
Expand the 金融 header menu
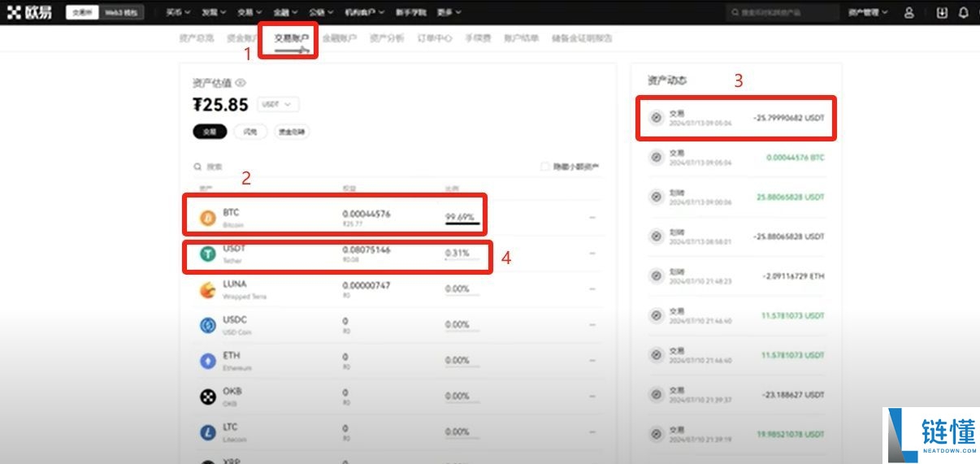pyautogui.click(x=285, y=13)
